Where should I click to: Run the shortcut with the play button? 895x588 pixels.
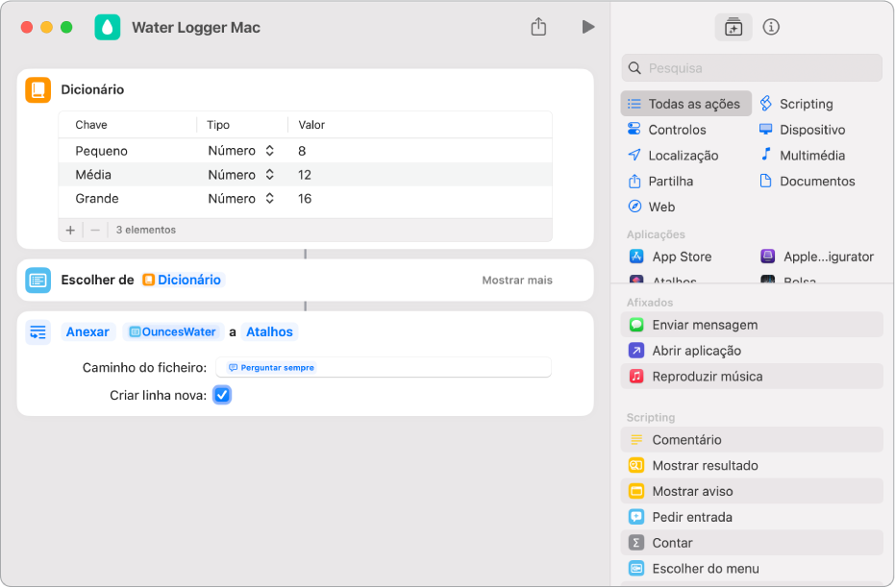[588, 27]
